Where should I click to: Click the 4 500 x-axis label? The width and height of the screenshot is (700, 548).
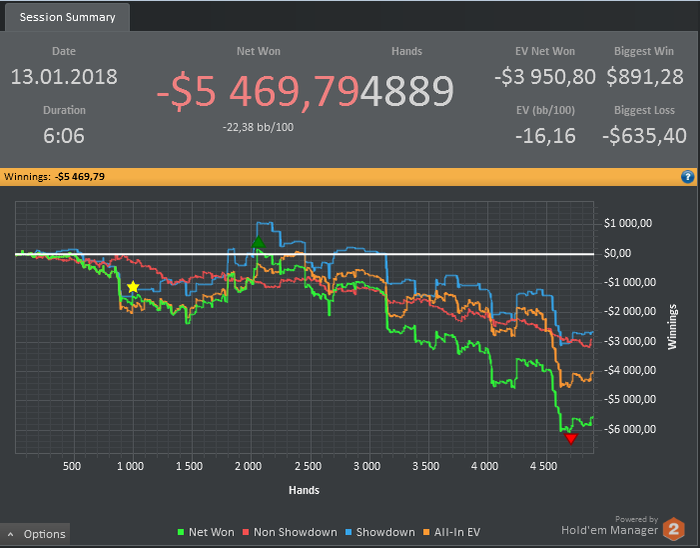point(544,466)
